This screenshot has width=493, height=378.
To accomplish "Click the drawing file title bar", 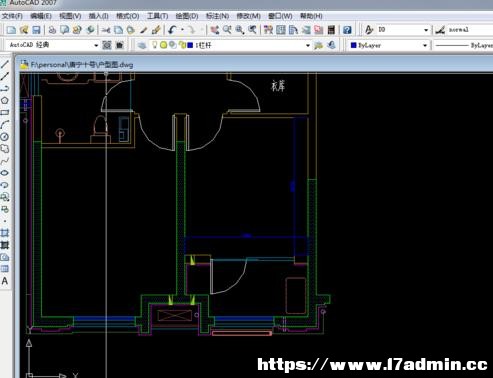I will click(253, 64).
